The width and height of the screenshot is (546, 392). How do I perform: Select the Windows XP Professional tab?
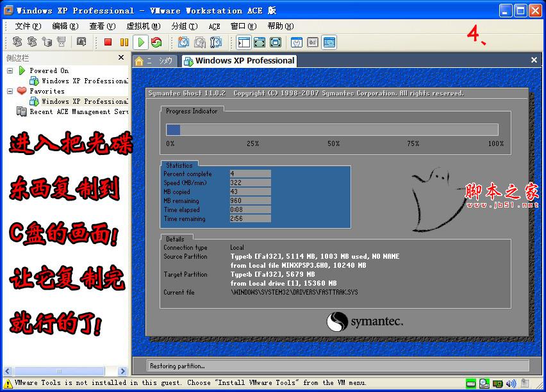point(240,61)
